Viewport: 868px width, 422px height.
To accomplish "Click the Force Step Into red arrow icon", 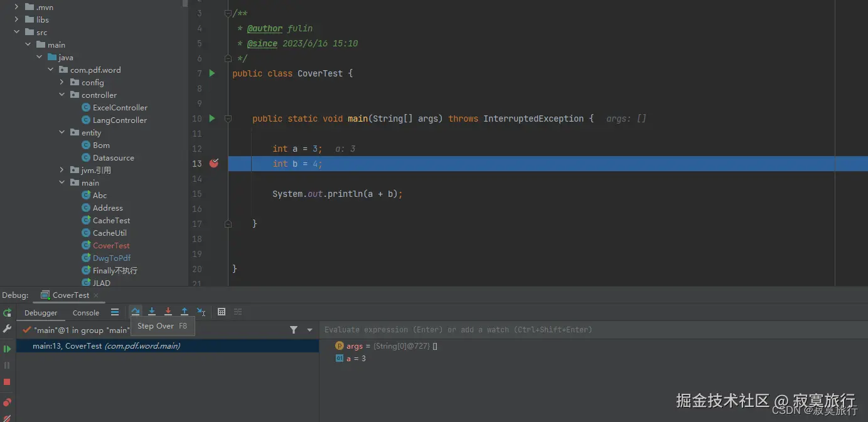I will click(168, 312).
